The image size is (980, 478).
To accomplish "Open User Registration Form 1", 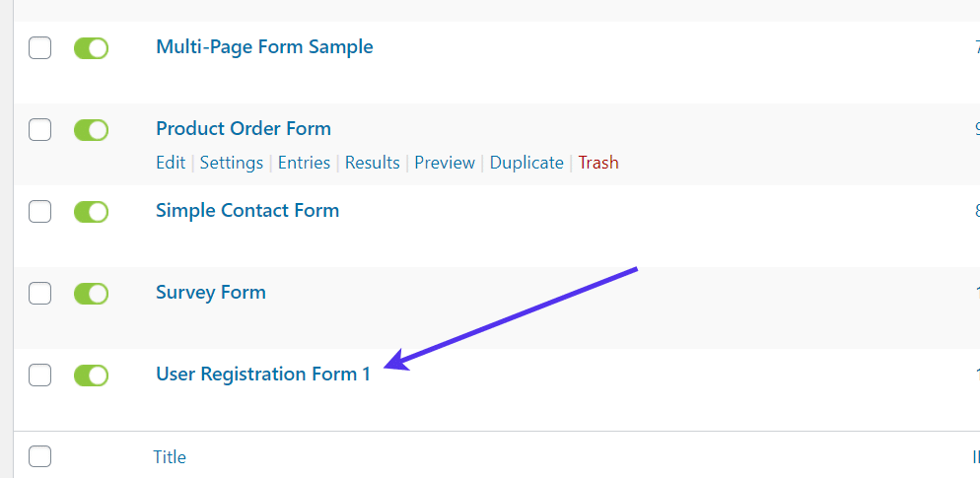I will click(x=263, y=374).
